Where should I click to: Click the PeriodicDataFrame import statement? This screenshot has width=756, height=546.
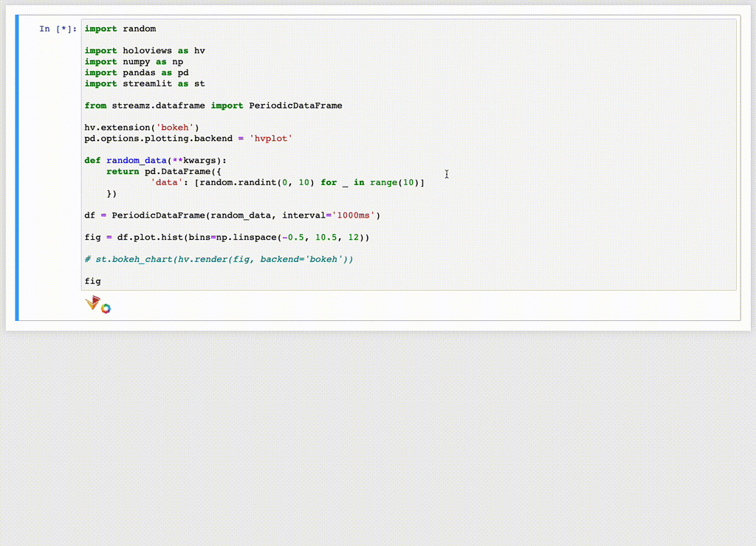[213, 106]
